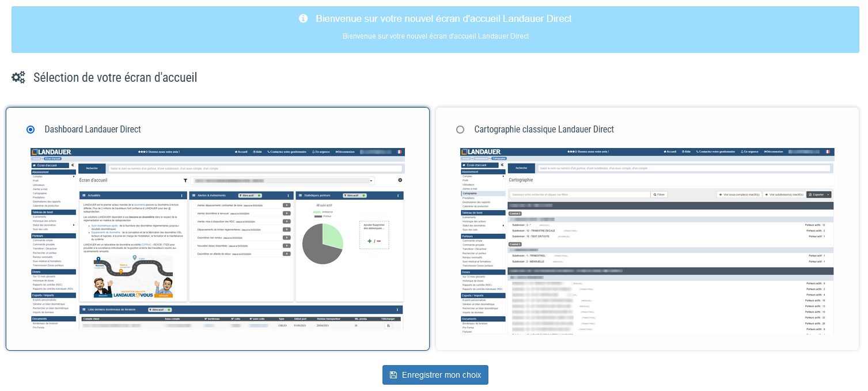Click the gears icon beside Sélection heading
The image size is (868, 391).
click(x=18, y=78)
